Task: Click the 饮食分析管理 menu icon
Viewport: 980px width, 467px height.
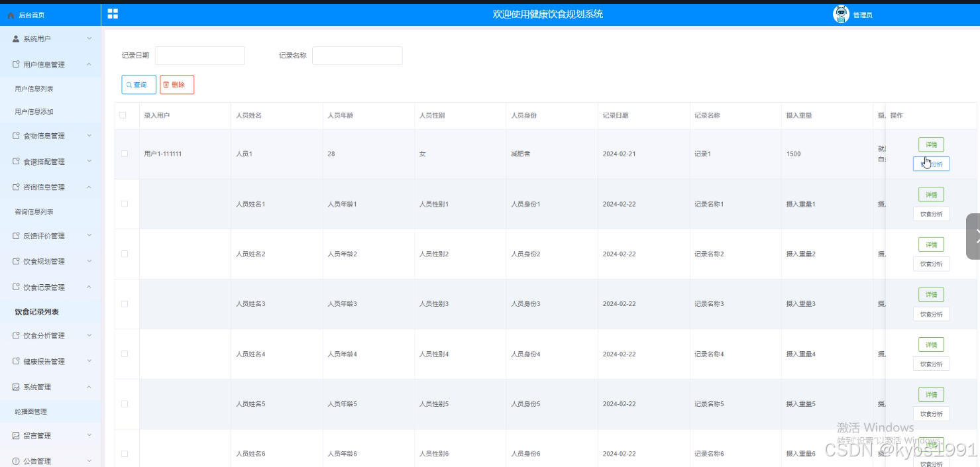Action: (17, 335)
